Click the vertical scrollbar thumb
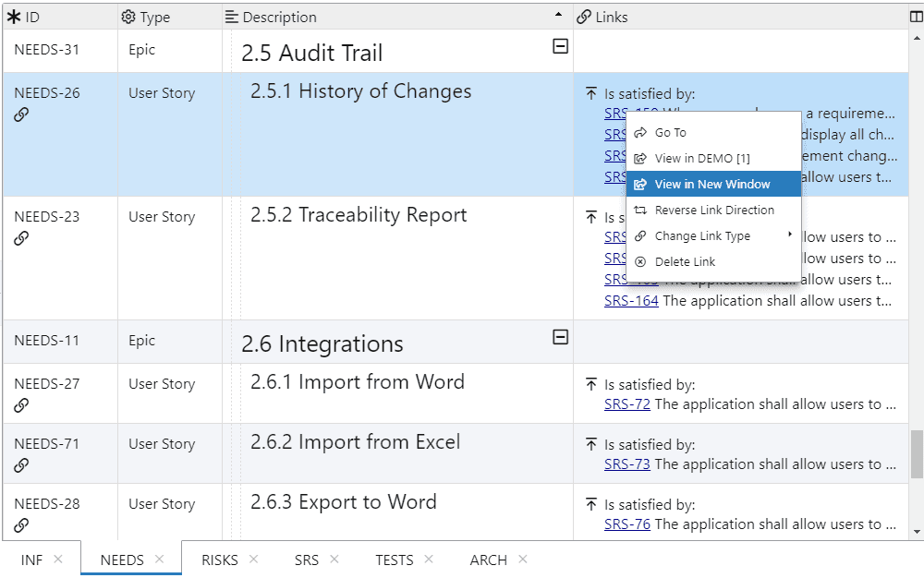Screen dimensions: 924x578 [x=917, y=454]
